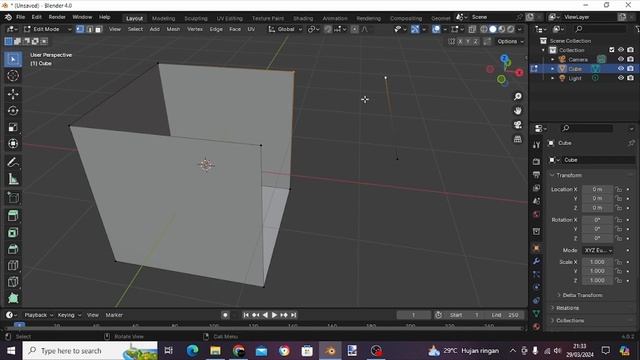The height and width of the screenshot is (360, 640).
Task: Switch to vertex select mode
Action: tap(80, 29)
